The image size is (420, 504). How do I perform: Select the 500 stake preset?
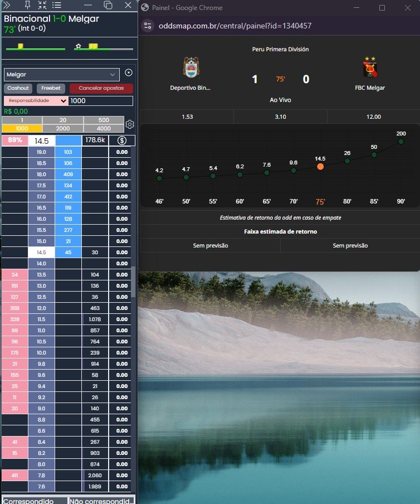coord(104,120)
